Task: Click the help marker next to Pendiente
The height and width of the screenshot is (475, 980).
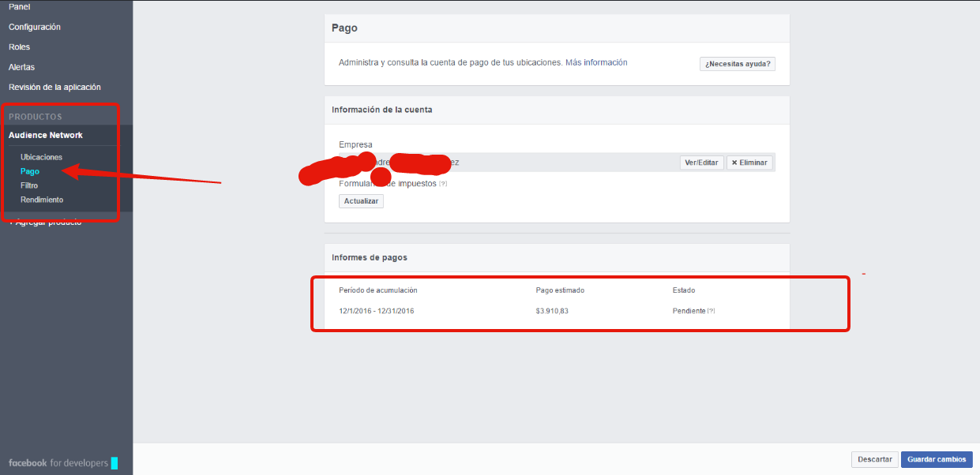Action: click(x=712, y=311)
